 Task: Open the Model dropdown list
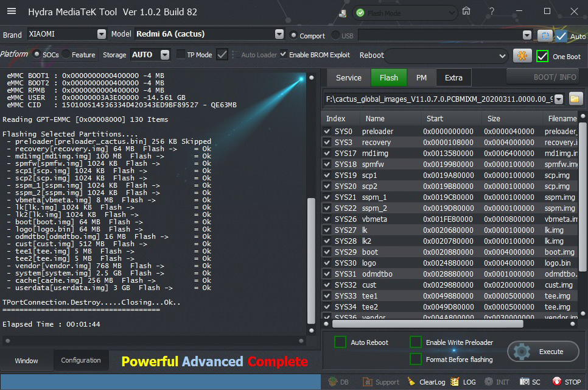[279, 34]
